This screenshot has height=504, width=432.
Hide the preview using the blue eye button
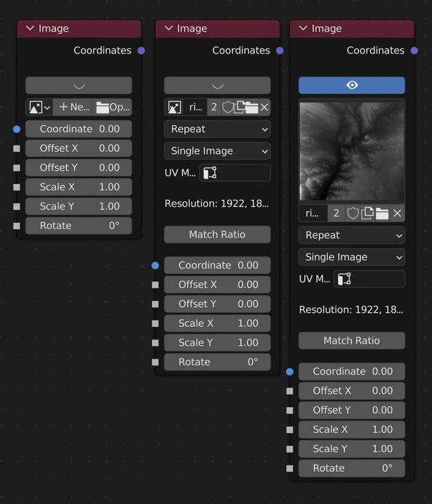pos(351,85)
